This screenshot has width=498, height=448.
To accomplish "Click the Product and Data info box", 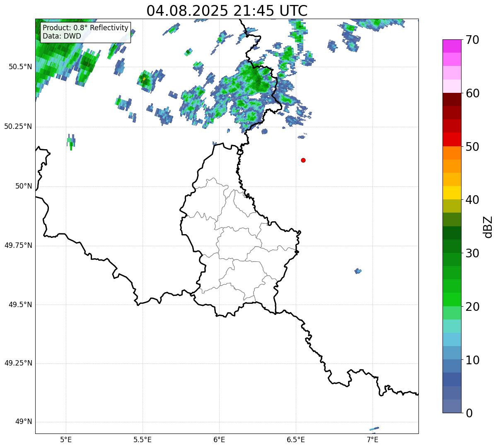I will pos(86,32).
